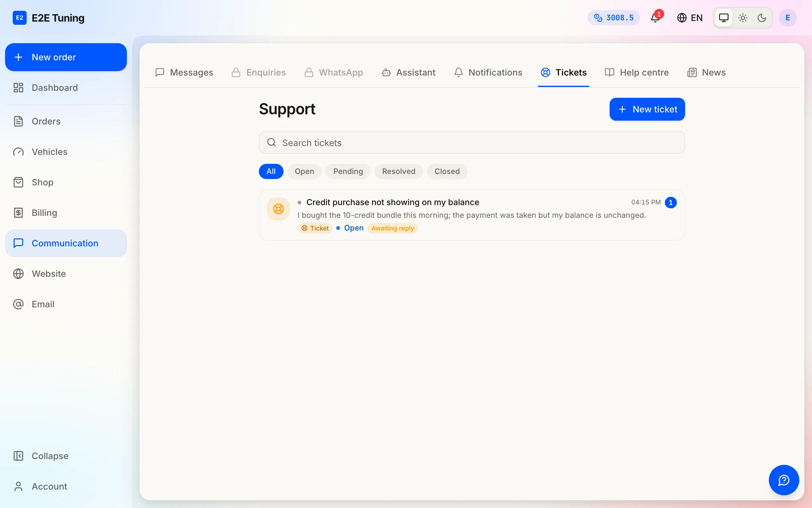The height and width of the screenshot is (508, 812).
Task: Click the locked Enquiries tab
Action: pyautogui.click(x=259, y=72)
